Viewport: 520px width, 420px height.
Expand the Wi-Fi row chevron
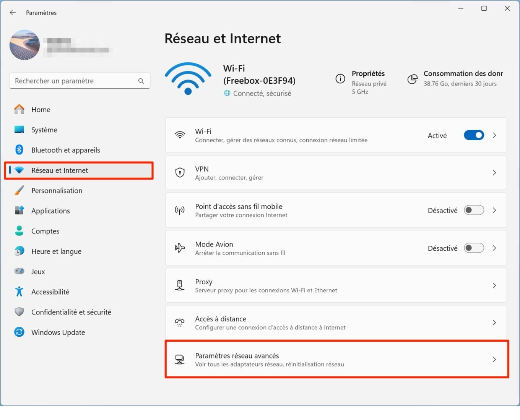point(494,135)
